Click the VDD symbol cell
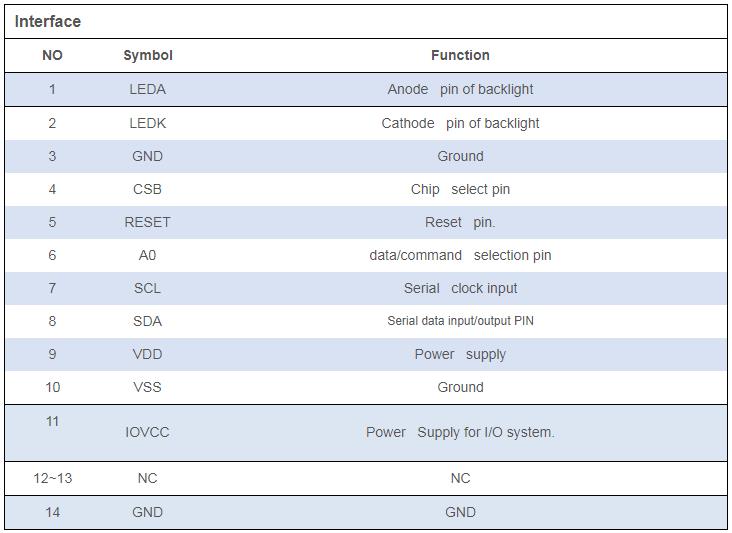The width and height of the screenshot is (732, 533). (x=148, y=354)
